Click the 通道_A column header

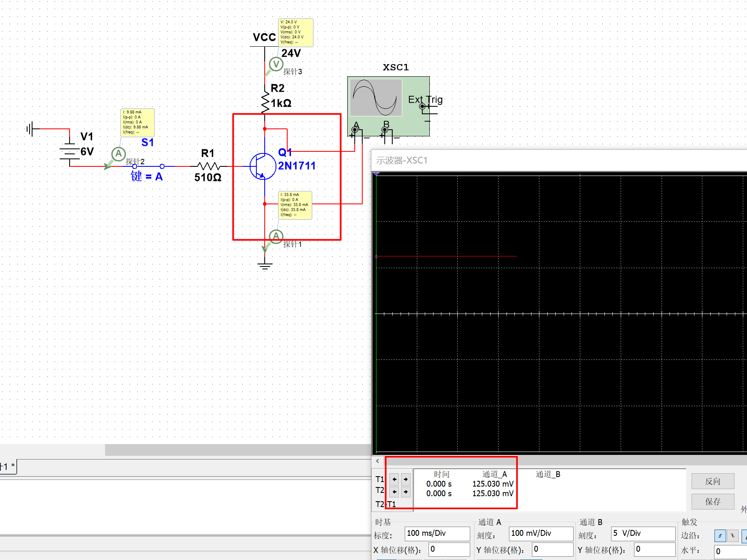coord(494,474)
